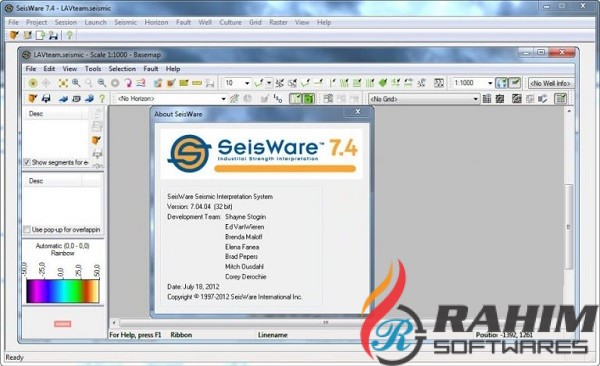Screen dimensions: 600x366
Task: Click the Rainbow color bar gradient
Action: click(63, 291)
